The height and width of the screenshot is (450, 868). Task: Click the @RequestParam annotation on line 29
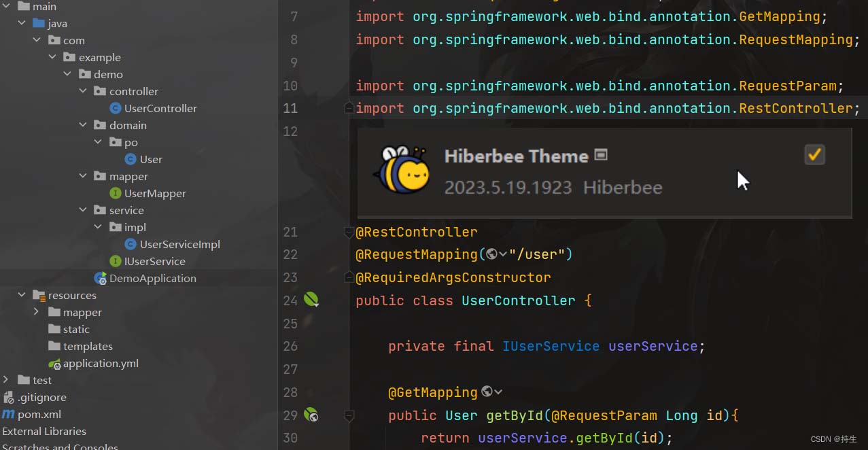tap(604, 415)
